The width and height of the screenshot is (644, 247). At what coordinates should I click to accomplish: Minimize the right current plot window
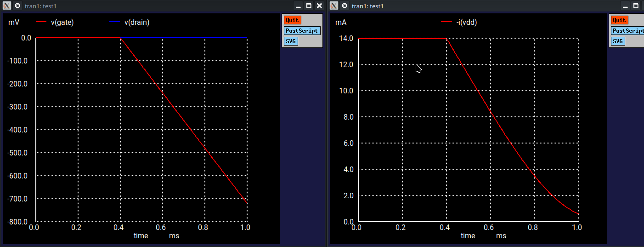click(626, 6)
